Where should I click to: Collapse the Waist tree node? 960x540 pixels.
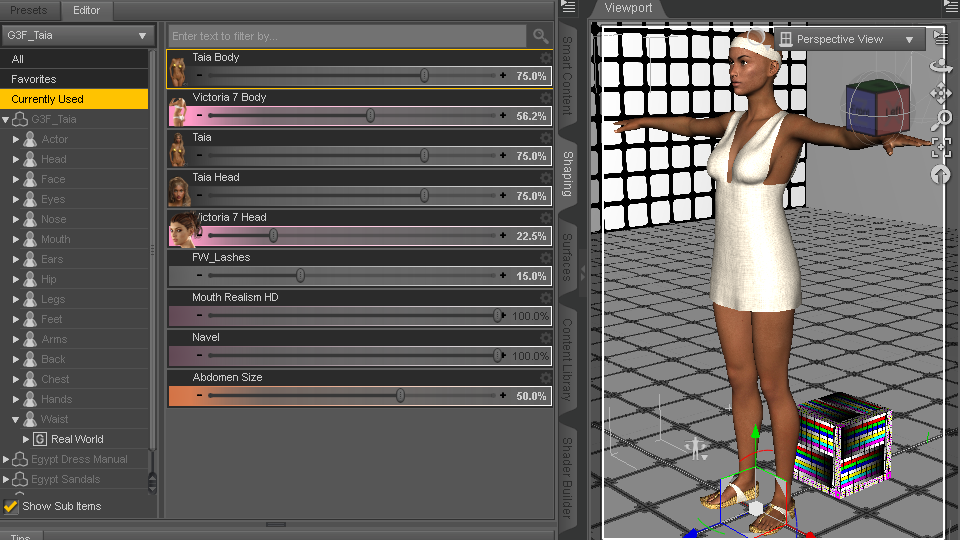click(16, 419)
